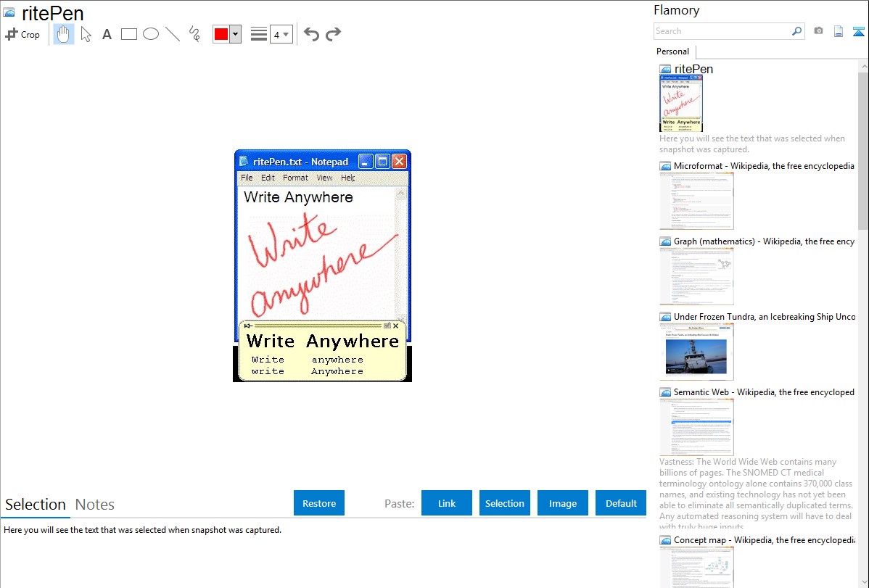Click the page document icon in Flamory bar
This screenshot has width=869, height=588.
(x=839, y=31)
